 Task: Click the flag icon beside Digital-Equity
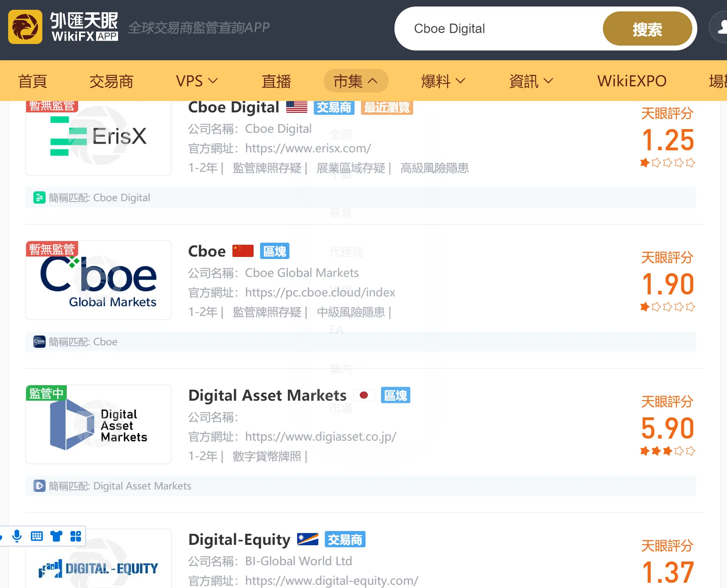[308, 539]
